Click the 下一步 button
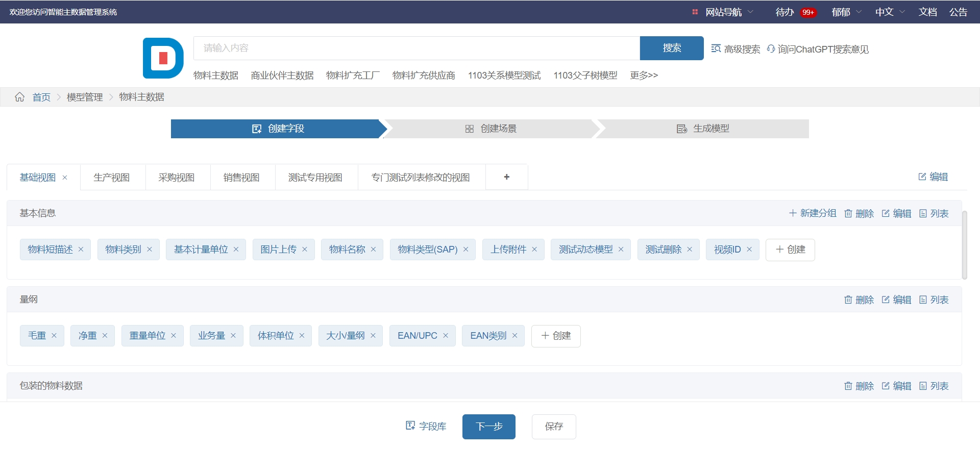This screenshot has width=980, height=449. tap(489, 427)
